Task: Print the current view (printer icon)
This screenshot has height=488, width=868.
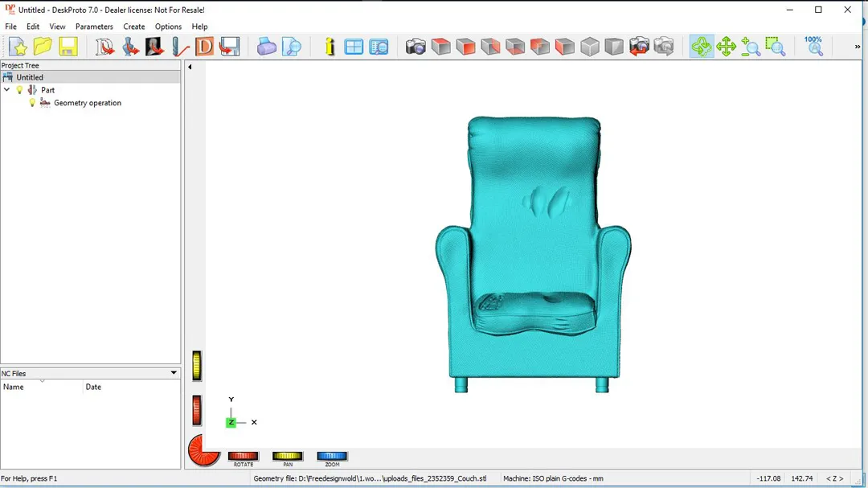Action: (x=266, y=47)
